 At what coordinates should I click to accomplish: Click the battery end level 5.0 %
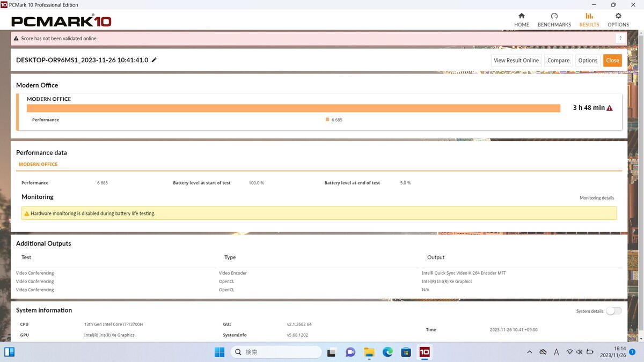tap(406, 183)
